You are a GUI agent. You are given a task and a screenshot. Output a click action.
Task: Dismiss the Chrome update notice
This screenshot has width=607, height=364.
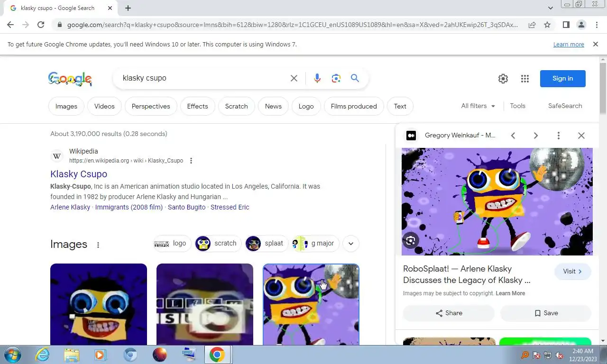(x=595, y=44)
